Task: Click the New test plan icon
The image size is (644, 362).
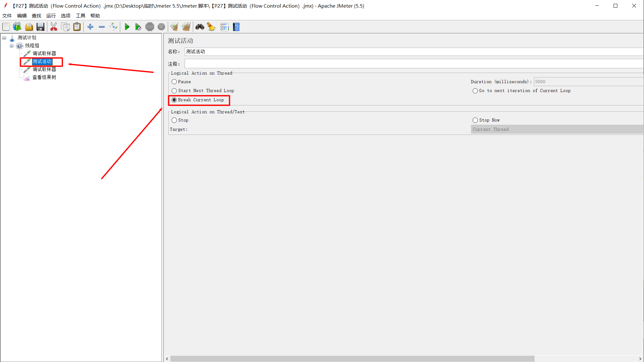Action: [x=6, y=27]
